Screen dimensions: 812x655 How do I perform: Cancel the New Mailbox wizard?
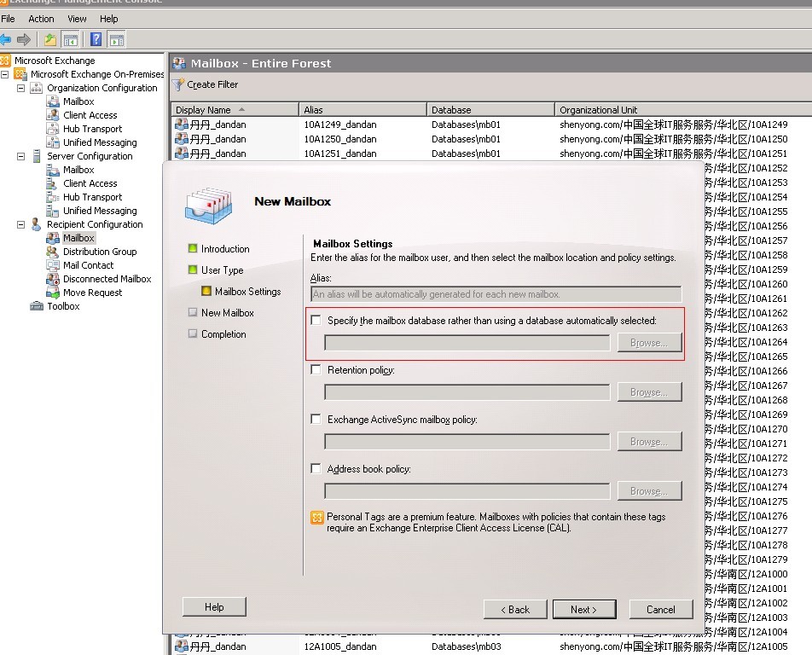661,610
